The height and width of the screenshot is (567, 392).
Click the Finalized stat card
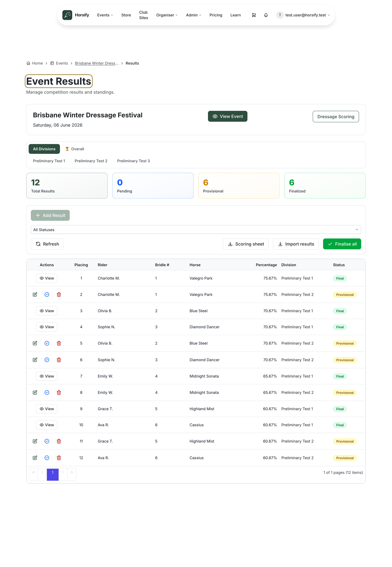coord(325,186)
